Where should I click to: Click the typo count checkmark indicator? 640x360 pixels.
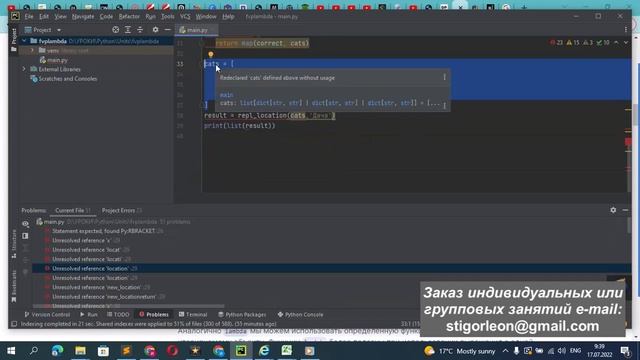tap(603, 42)
